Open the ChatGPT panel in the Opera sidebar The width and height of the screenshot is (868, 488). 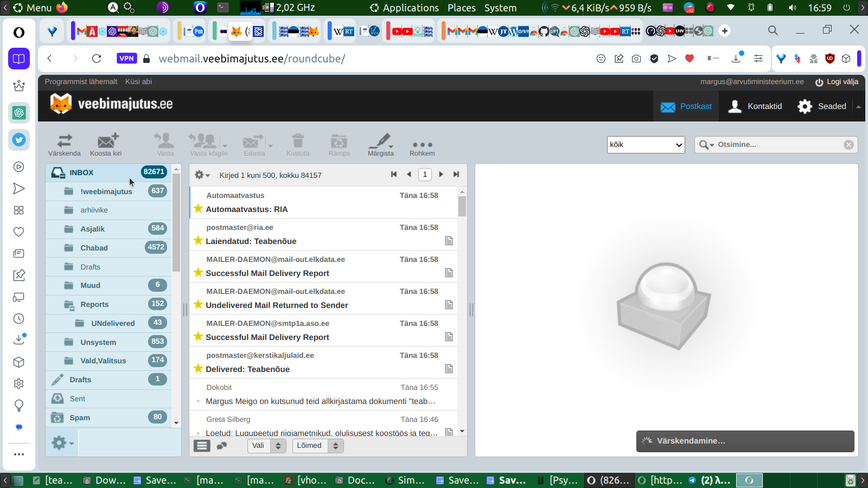(x=19, y=113)
